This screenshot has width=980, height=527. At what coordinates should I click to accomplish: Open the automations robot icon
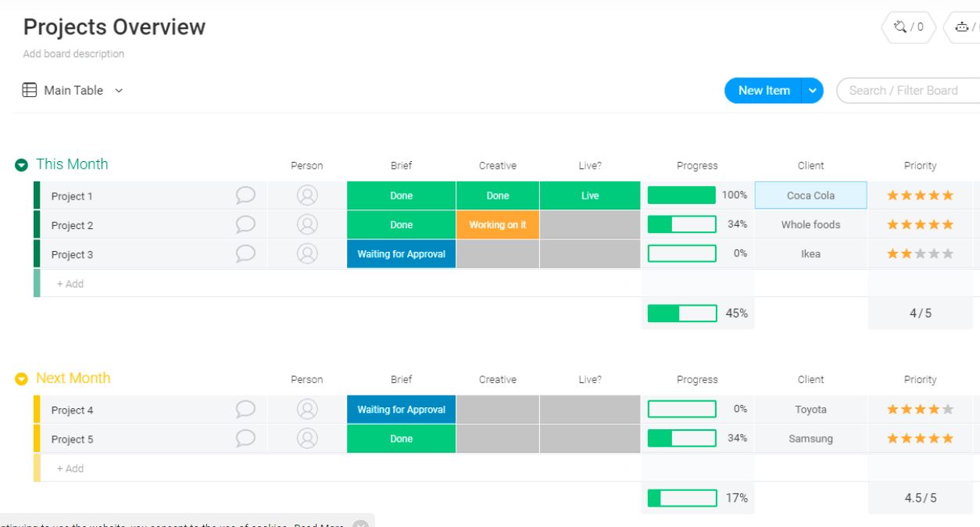pos(963,27)
